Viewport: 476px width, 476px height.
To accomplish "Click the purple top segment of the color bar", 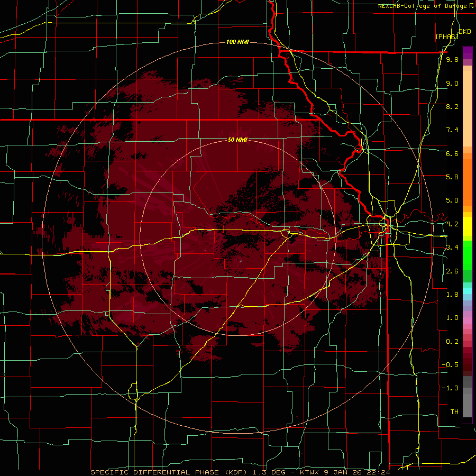I will (467, 53).
